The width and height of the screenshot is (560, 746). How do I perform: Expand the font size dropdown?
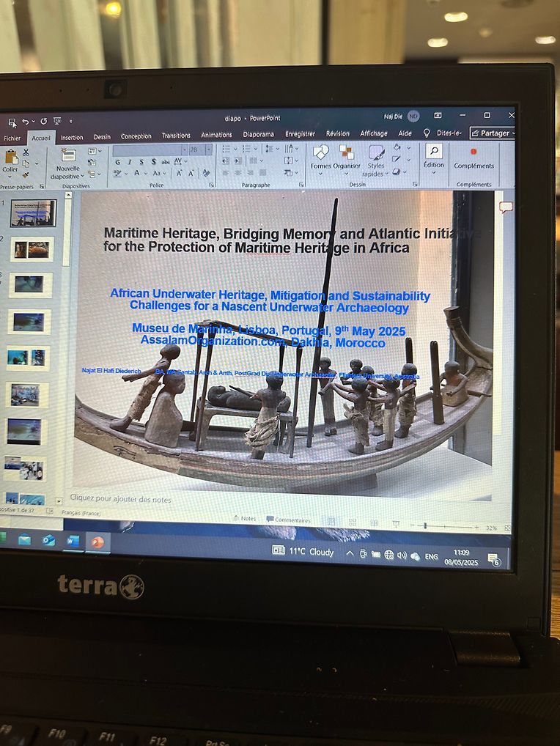pyautogui.click(x=209, y=149)
